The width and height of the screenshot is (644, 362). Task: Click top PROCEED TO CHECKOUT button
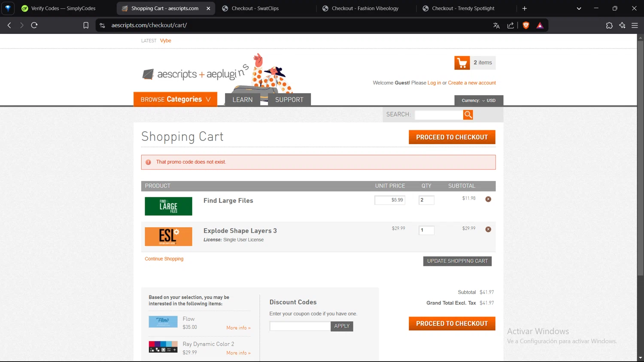452,137
